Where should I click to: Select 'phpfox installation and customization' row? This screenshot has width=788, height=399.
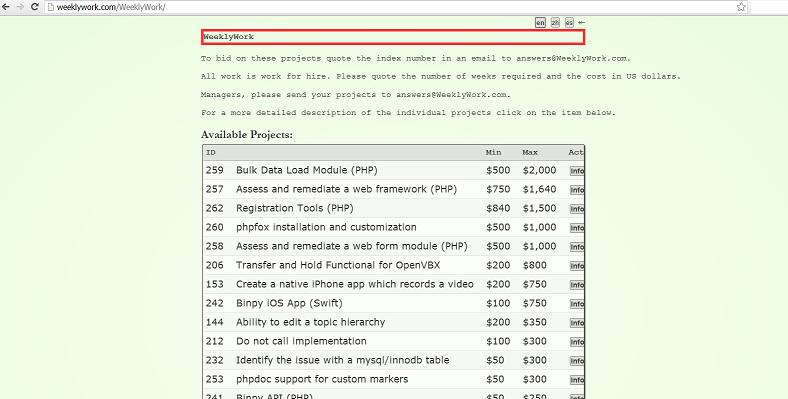(326, 227)
